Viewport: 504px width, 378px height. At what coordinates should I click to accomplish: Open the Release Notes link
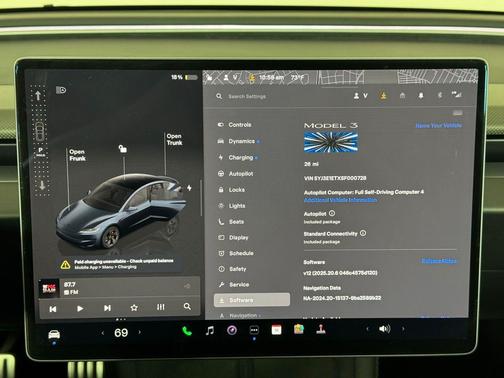[x=439, y=261]
